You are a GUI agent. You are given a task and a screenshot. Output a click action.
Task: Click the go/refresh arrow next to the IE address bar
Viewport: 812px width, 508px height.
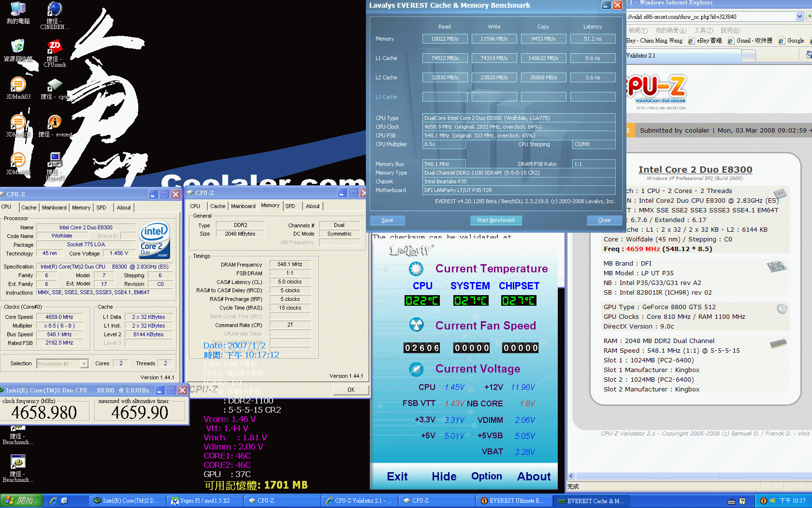[809, 16]
